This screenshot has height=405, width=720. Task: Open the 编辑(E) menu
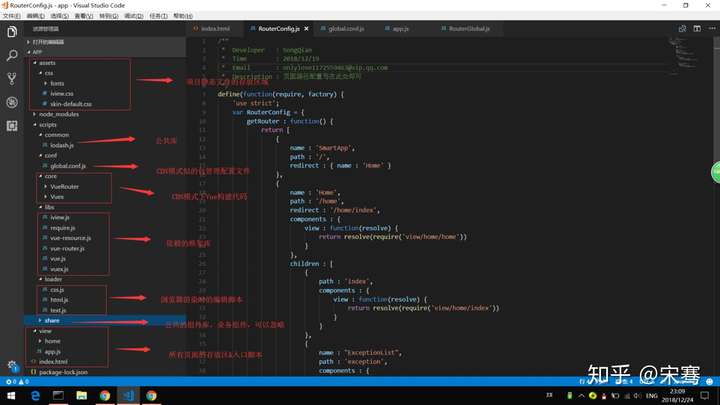pos(35,16)
